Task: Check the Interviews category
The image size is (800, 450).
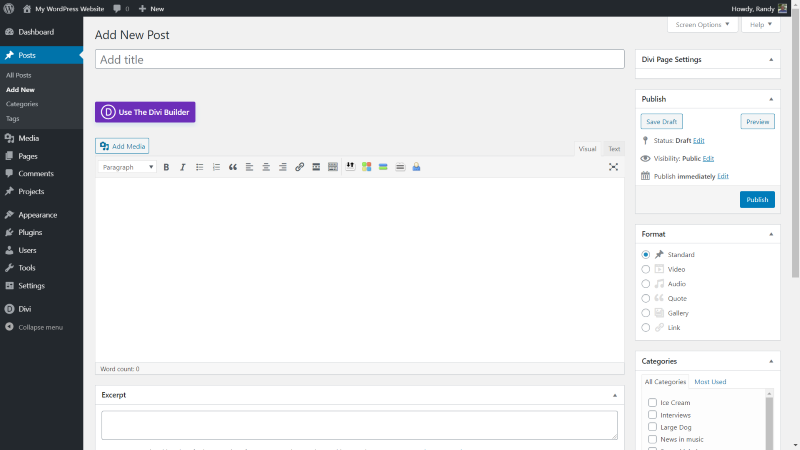Action: pos(652,415)
